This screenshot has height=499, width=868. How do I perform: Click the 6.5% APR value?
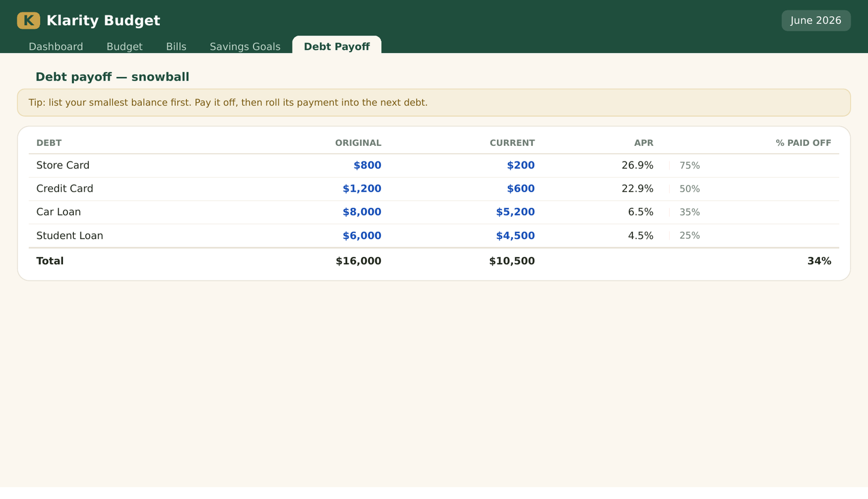pos(640,212)
